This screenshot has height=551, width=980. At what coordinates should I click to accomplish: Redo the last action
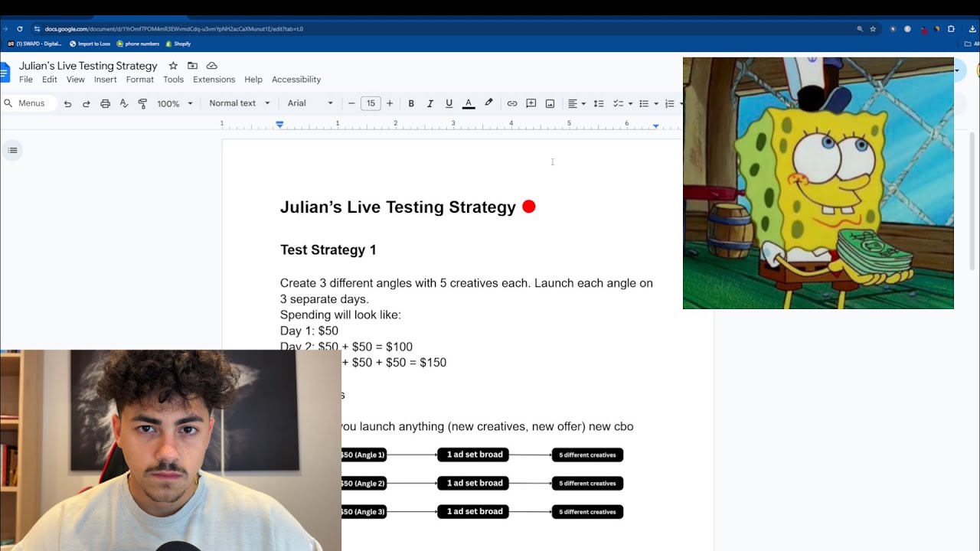click(x=86, y=103)
